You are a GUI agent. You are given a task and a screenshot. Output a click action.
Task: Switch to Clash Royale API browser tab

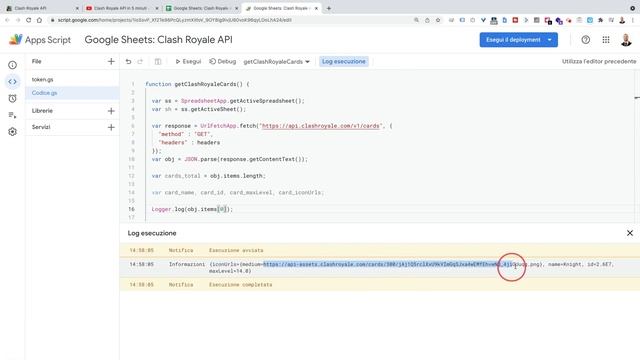pyautogui.click(x=41, y=8)
